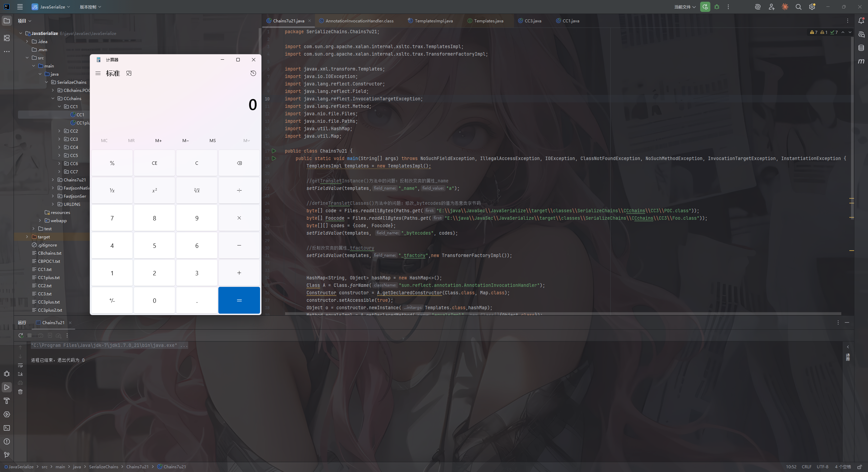868x472 pixels.
Task: Open calculator history icon
Action: coord(253,73)
